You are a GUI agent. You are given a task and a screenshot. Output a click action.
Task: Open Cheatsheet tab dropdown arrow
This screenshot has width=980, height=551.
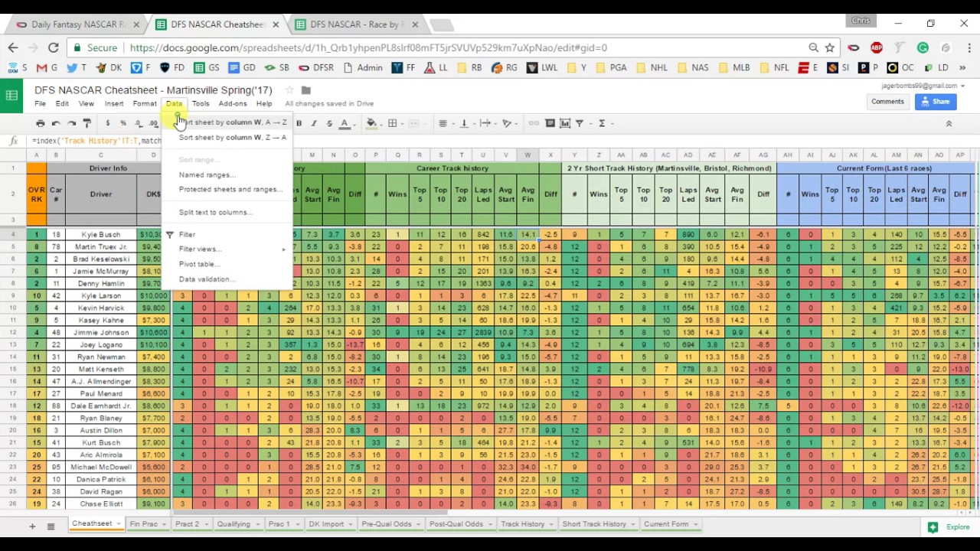pyautogui.click(x=118, y=524)
